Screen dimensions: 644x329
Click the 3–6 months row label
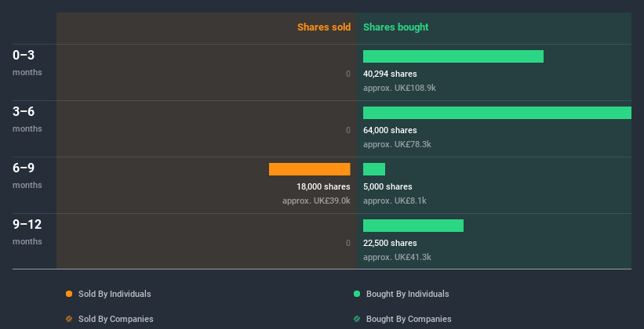click(27, 119)
